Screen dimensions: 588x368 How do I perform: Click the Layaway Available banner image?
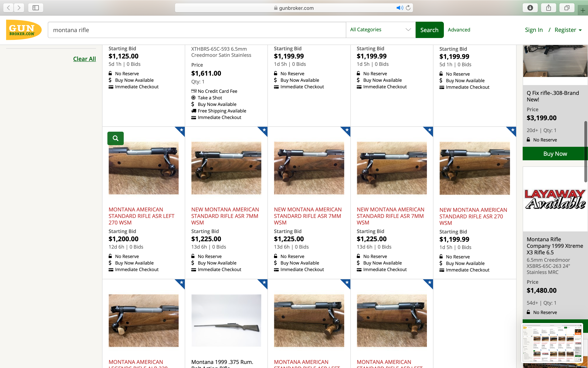(x=555, y=199)
